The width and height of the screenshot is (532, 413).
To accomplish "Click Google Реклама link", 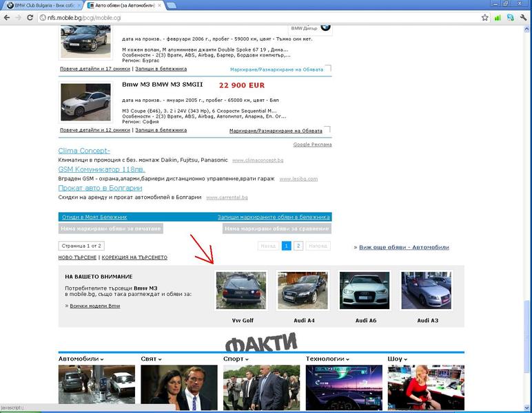I will [x=312, y=145].
